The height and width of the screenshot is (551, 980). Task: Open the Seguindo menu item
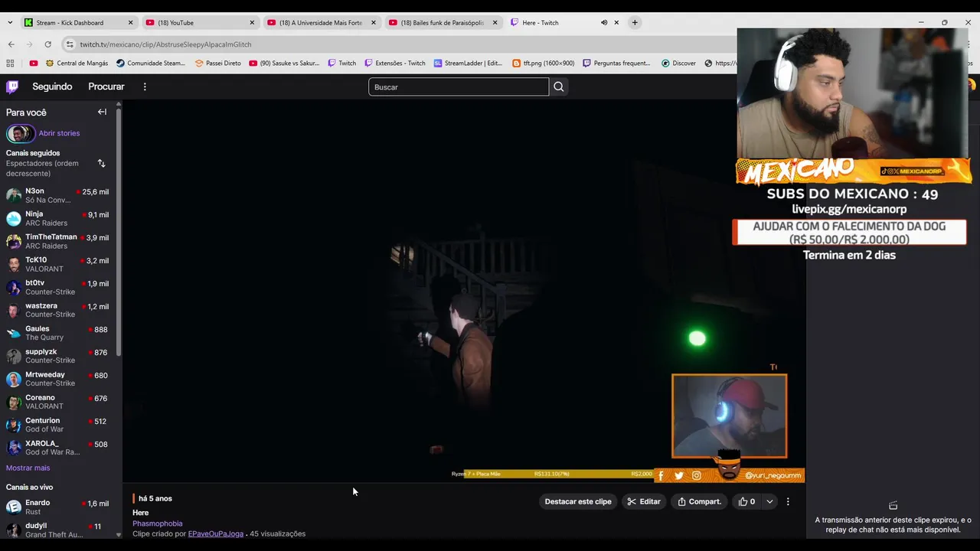click(52, 86)
